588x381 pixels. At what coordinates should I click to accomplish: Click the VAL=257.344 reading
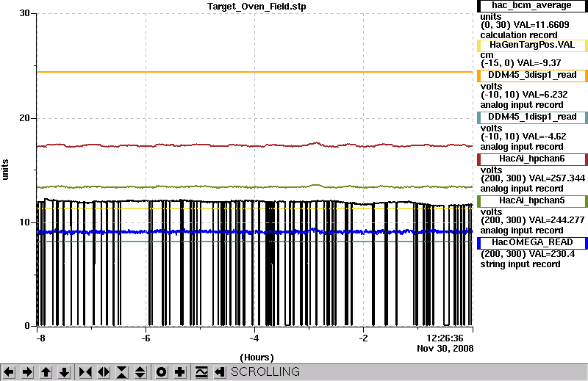tap(556, 178)
